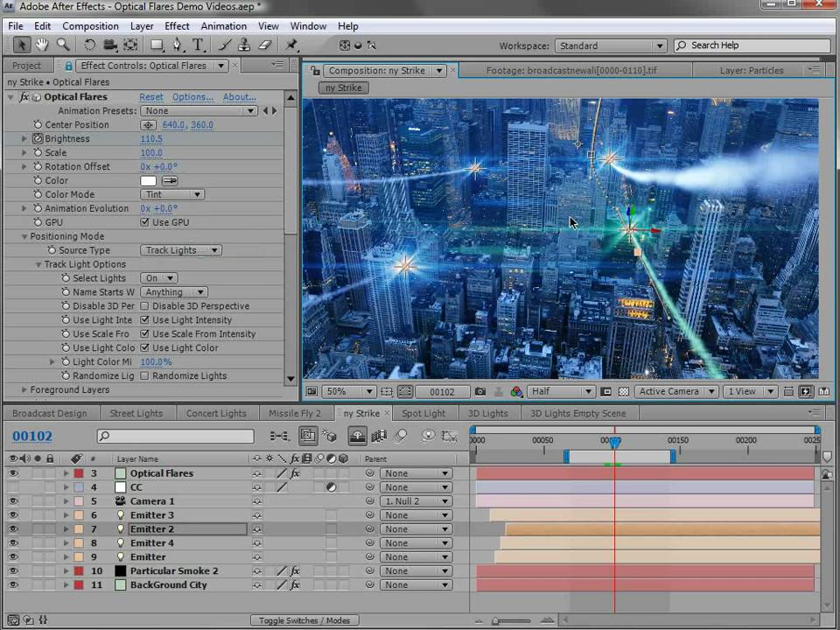Click the timeline layer search field
The image size is (840, 630).
[x=176, y=436]
